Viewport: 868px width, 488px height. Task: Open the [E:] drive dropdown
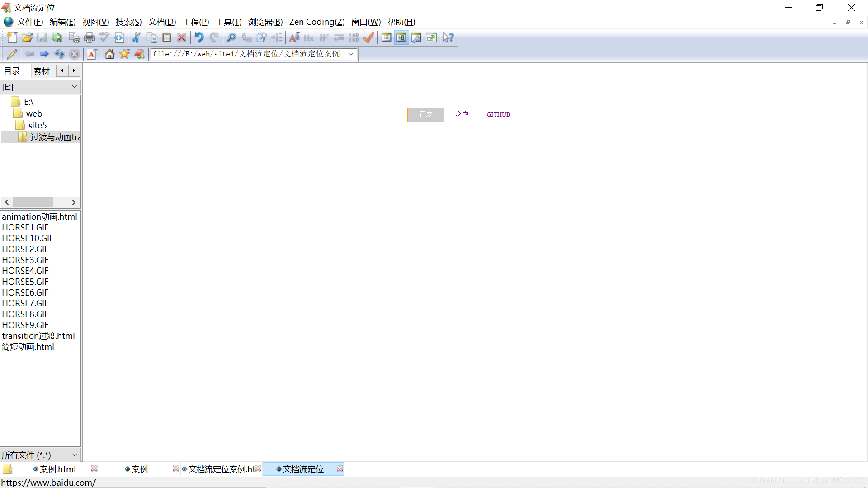[75, 87]
